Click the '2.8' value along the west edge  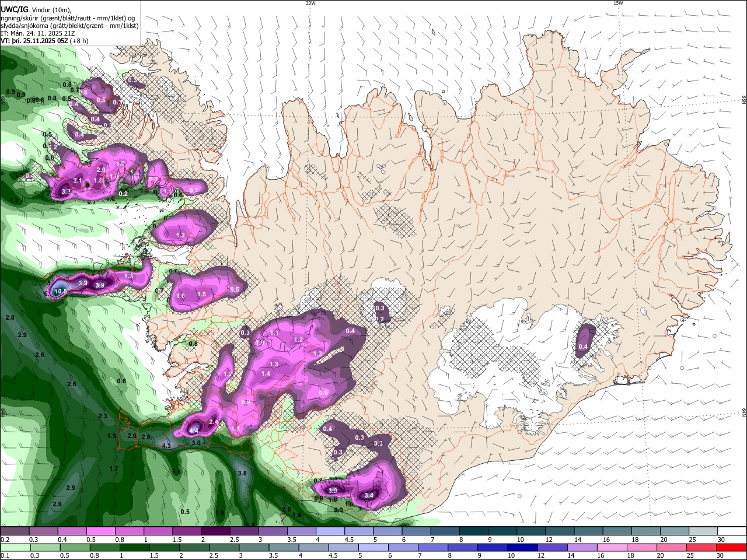click(x=9, y=317)
